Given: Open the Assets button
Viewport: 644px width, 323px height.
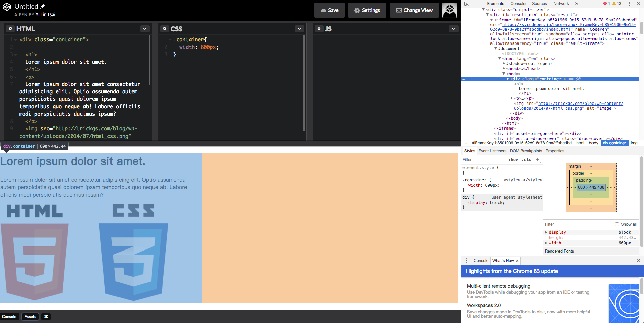Looking at the screenshot, I should [30, 317].
